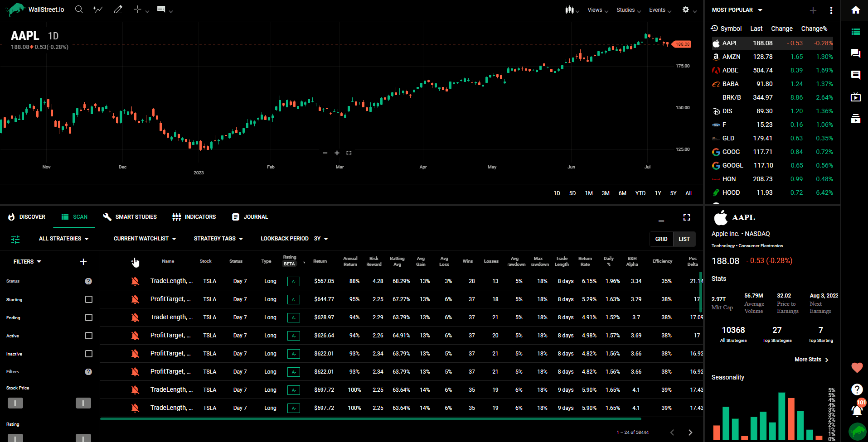The height and width of the screenshot is (442, 868).
Task: Open More Stats link
Action: (x=811, y=360)
